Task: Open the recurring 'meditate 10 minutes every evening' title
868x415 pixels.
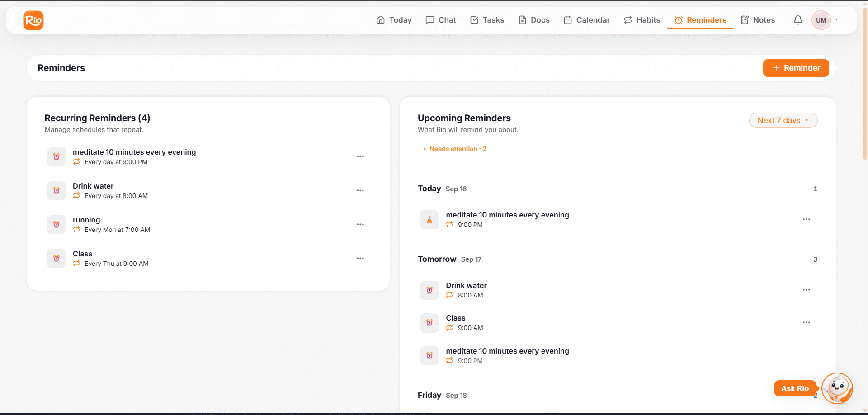Action: [x=134, y=152]
